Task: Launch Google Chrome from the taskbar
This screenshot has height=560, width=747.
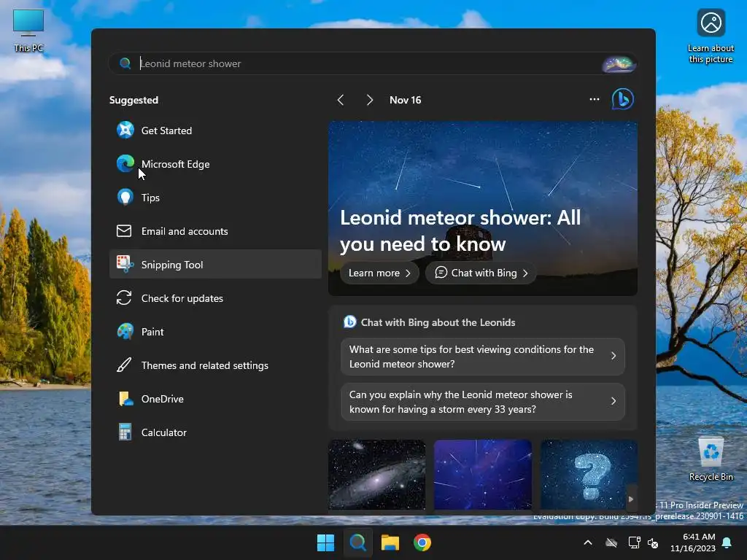Action: [422, 542]
